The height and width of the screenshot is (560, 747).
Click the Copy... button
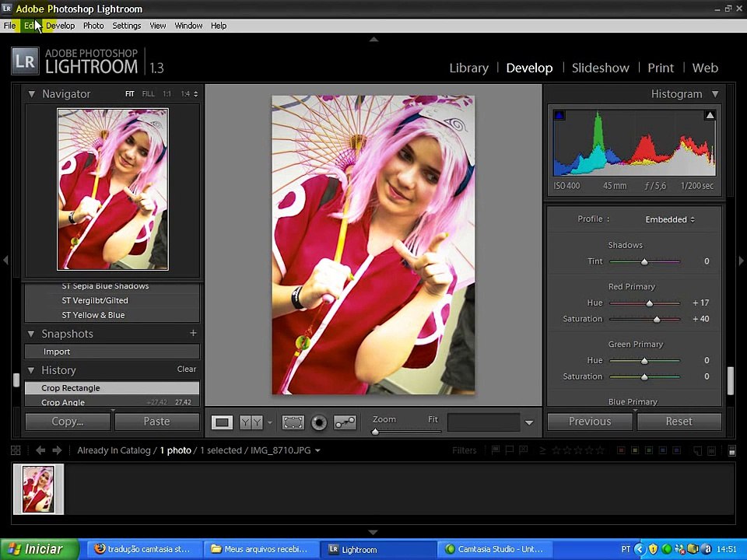(67, 422)
